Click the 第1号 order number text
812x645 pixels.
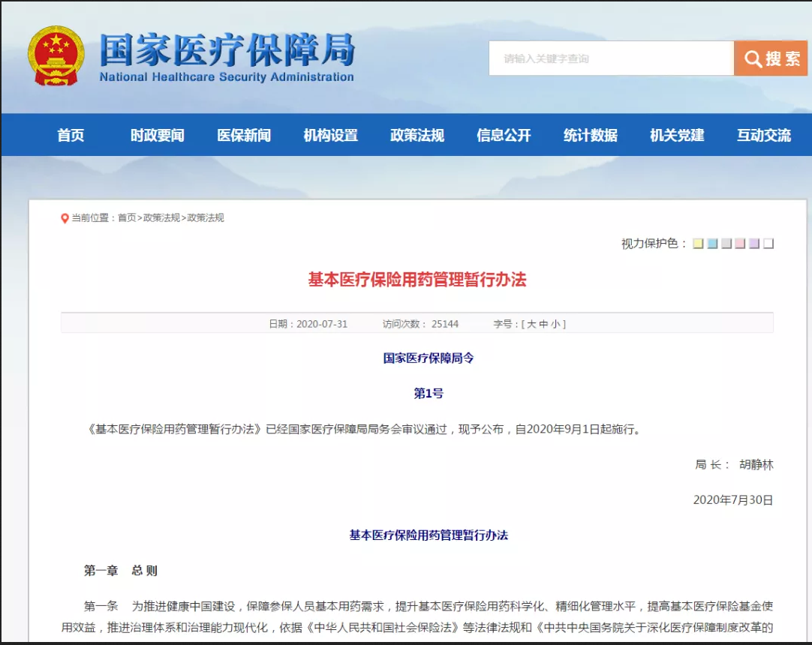429,394
